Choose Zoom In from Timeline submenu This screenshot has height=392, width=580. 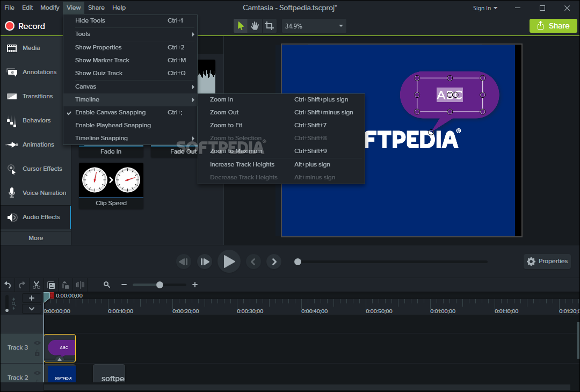point(281,99)
